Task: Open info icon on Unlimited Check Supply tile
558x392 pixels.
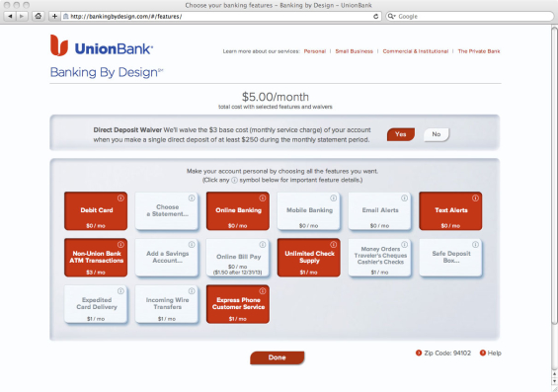Action: pyautogui.click(x=333, y=245)
